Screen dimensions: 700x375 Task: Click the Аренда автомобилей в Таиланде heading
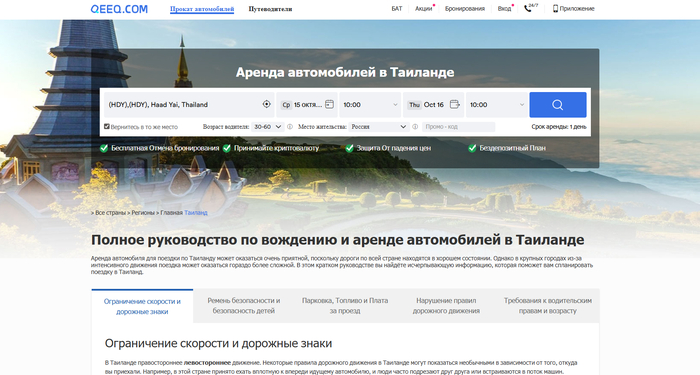click(345, 72)
